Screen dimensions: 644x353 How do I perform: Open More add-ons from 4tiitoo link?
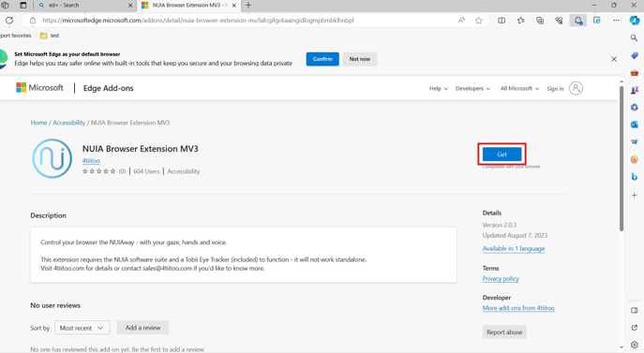518,308
